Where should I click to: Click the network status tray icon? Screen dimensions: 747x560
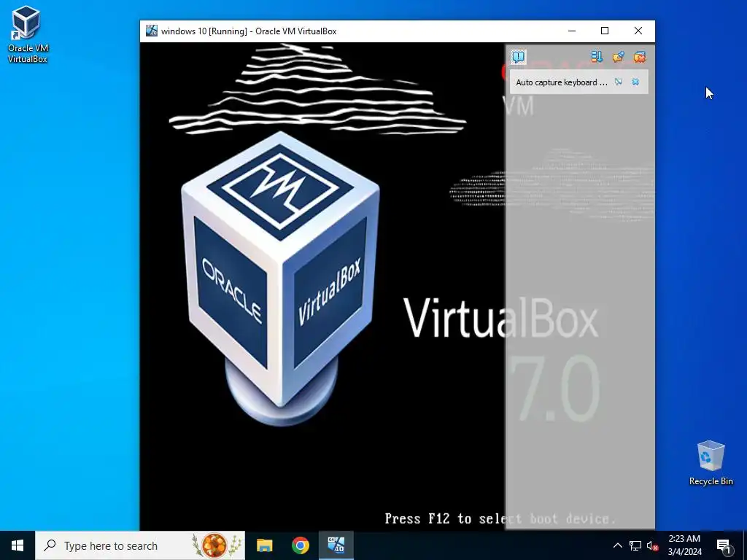(x=635, y=545)
